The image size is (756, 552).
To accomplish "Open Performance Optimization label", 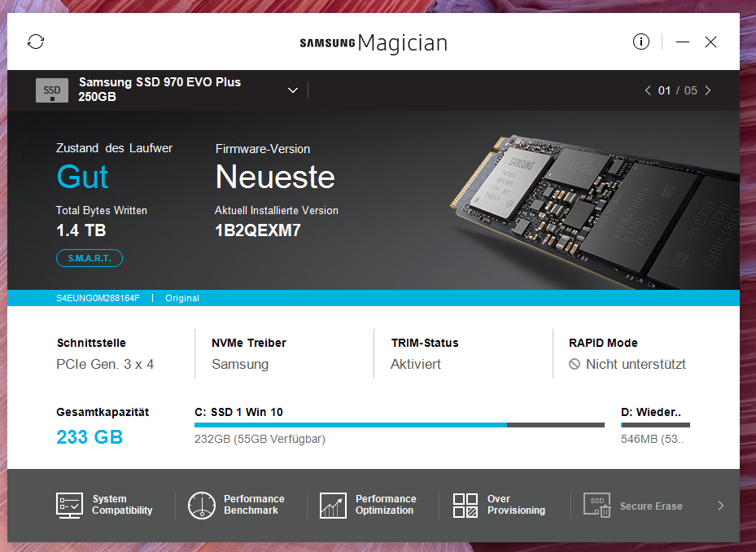I will [x=386, y=505].
